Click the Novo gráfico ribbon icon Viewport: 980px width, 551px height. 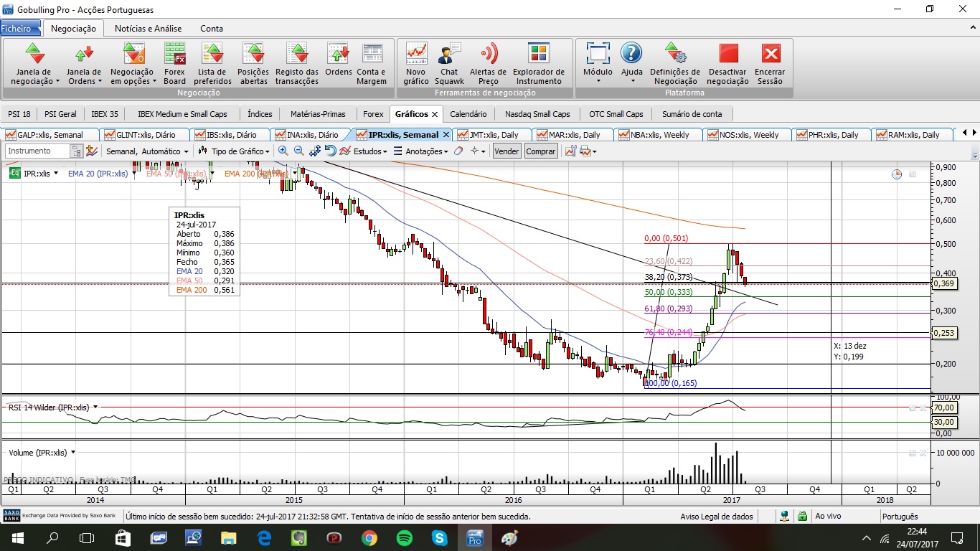click(416, 62)
